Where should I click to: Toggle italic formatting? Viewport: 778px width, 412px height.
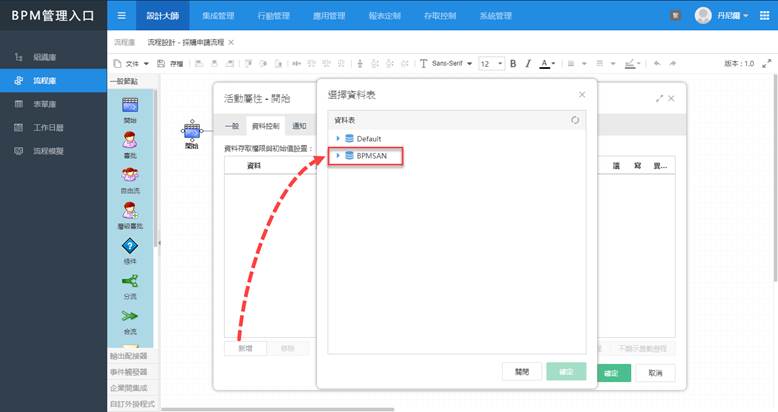coord(528,64)
